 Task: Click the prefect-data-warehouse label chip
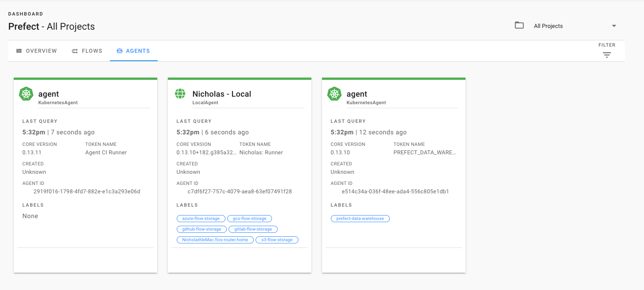coord(360,219)
